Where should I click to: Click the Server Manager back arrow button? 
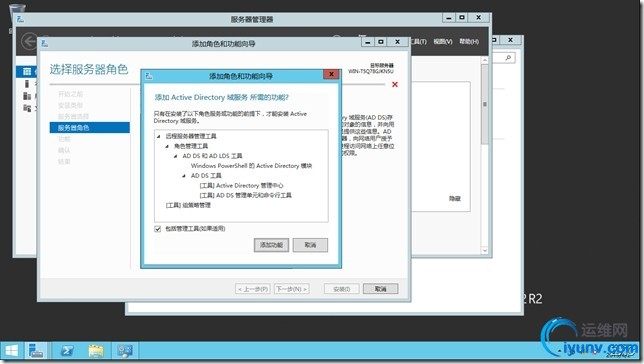pyautogui.click(x=29, y=41)
